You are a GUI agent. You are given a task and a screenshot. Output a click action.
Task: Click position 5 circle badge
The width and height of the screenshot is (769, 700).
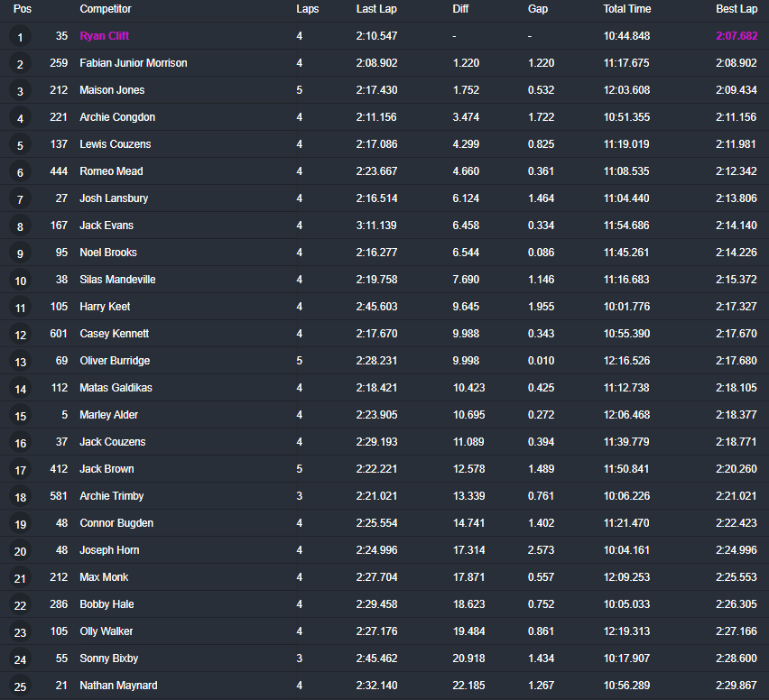click(x=20, y=145)
